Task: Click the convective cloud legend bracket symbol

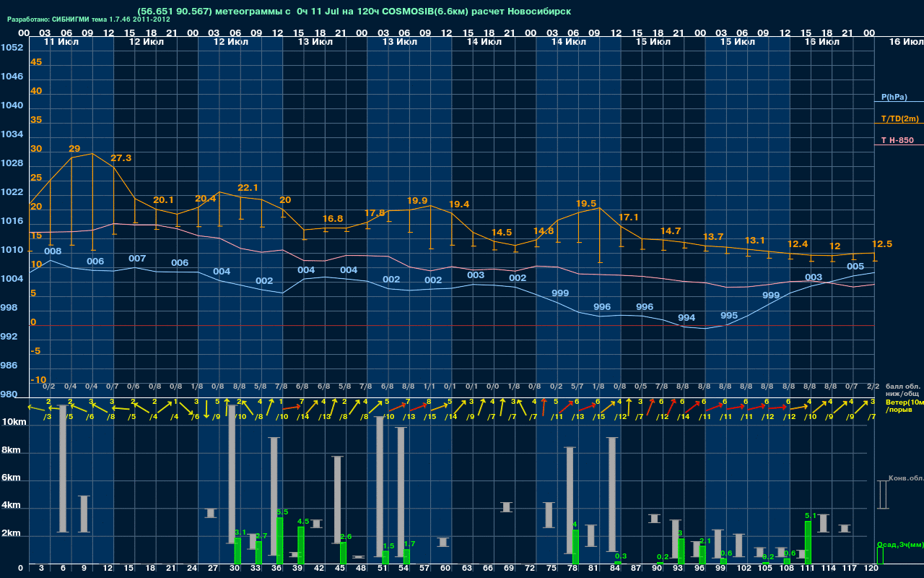Action: (x=882, y=494)
